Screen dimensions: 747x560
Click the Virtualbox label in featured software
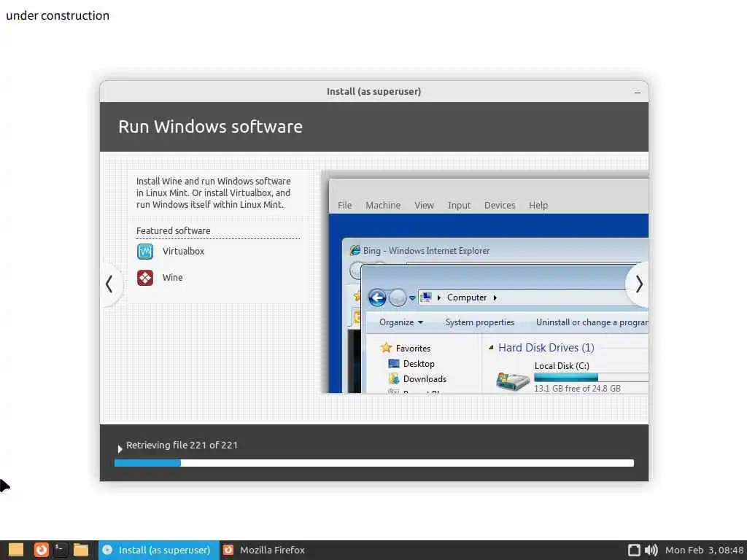point(183,251)
